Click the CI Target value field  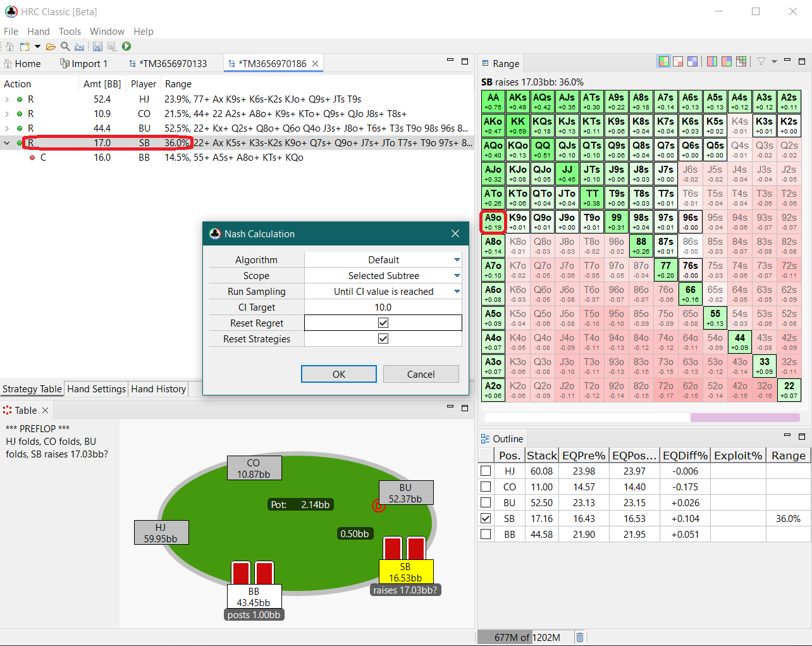pyautogui.click(x=383, y=307)
